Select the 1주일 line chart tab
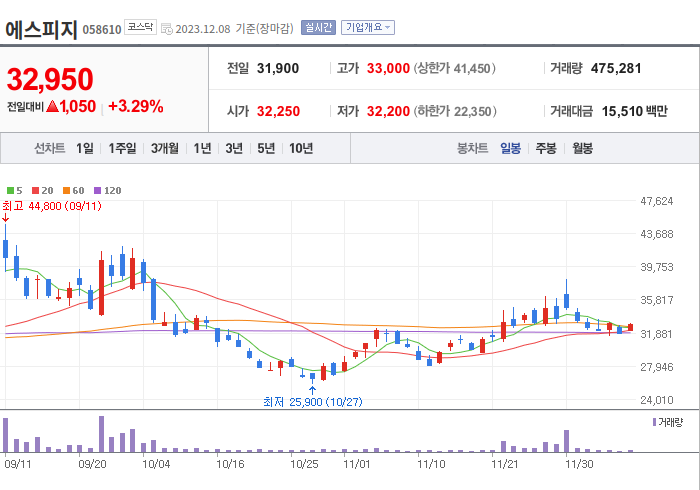The width and height of the screenshot is (700, 490). click(122, 148)
